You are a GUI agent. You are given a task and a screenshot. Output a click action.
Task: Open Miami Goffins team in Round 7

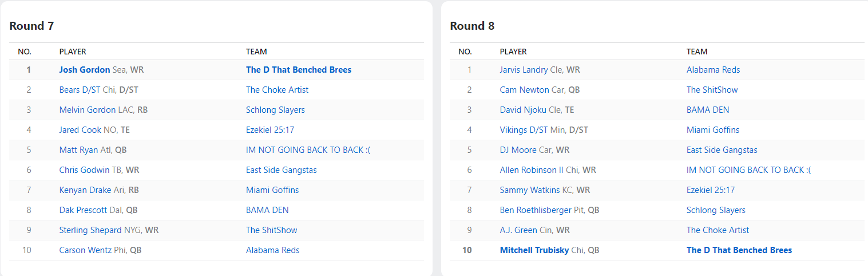(272, 190)
